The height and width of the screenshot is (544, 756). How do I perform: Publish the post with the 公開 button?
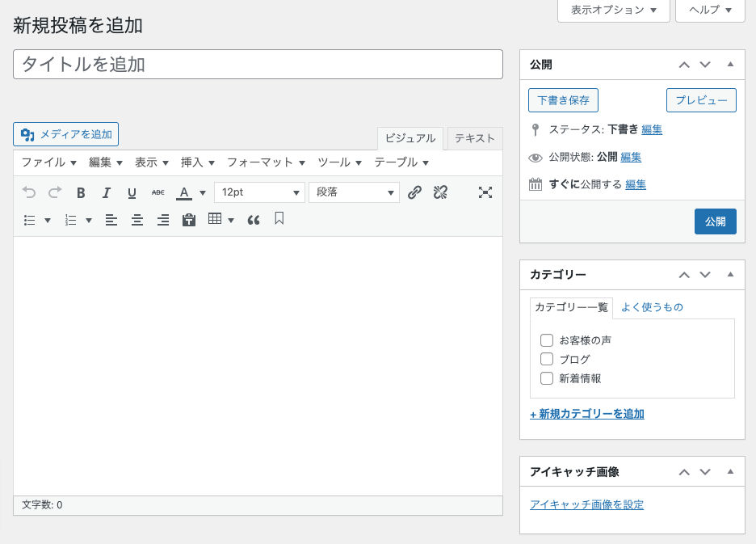(x=716, y=221)
